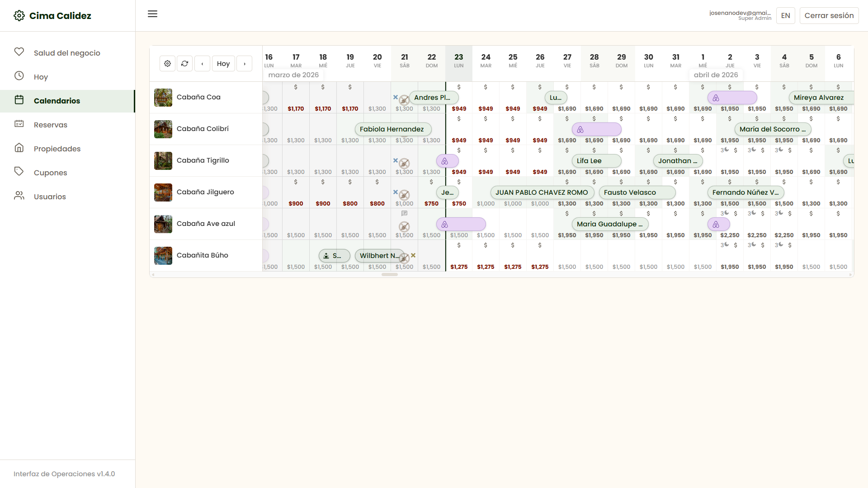868x488 pixels.
Task: Open Andres Pl... reservation in Coa row
Action: 434,98
